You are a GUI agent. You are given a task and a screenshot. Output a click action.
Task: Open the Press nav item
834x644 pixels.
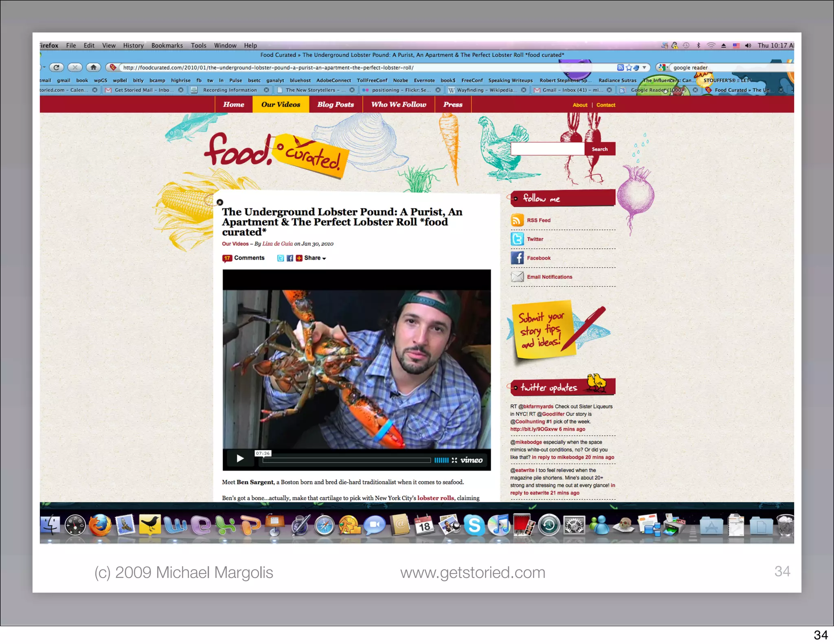[453, 105]
